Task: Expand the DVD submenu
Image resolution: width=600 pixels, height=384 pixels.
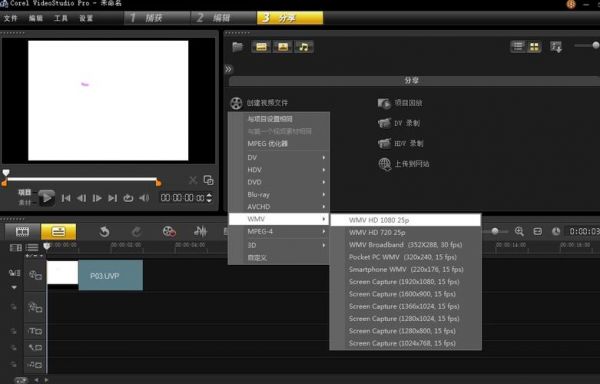Action: pyautogui.click(x=279, y=182)
